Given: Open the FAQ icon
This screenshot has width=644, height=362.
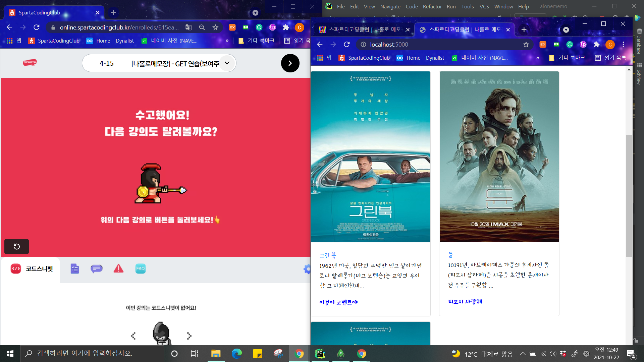Looking at the screenshot, I should [140, 268].
